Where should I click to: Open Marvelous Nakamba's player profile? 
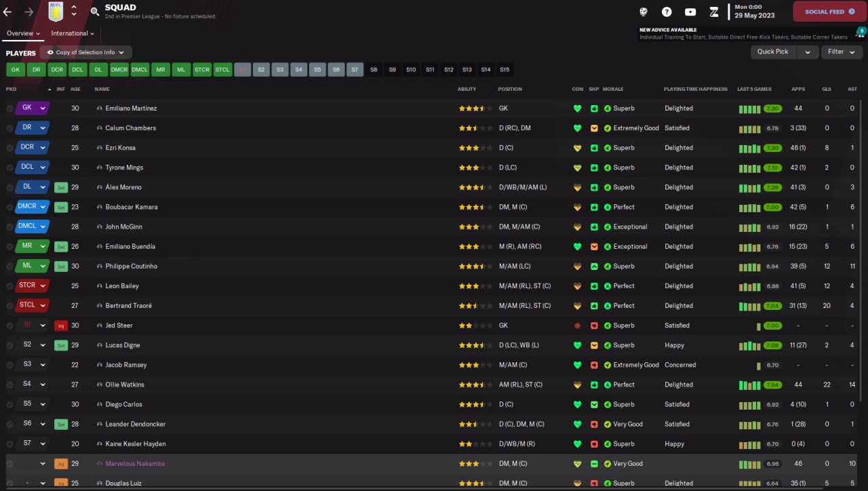click(x=135, y=464)
